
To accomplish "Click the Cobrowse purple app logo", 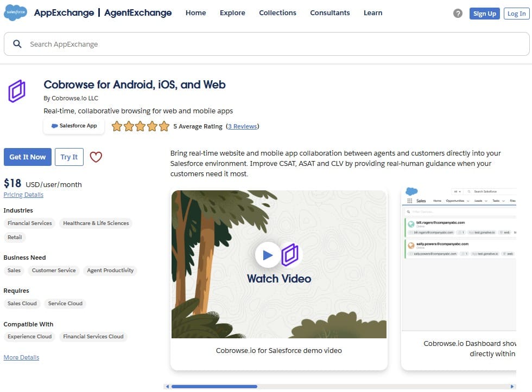I will click(17, 91).
